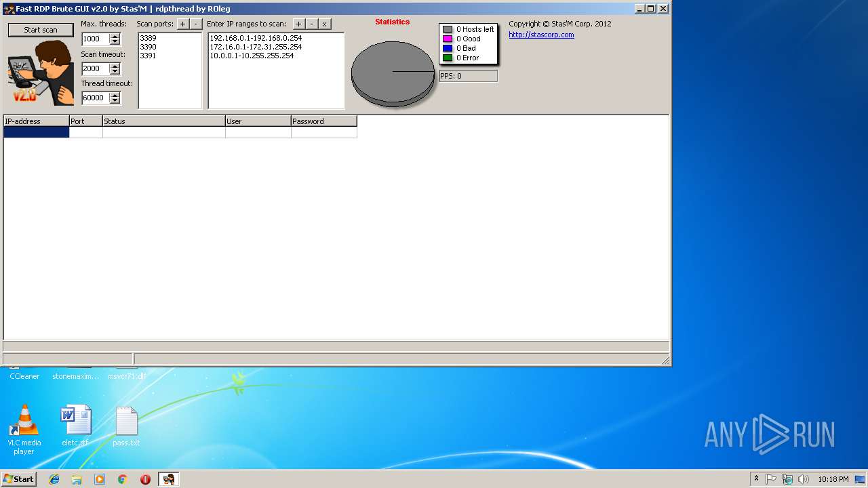868x488 pixels.
Task: Open Internet Explorer from taskbar
Action: 54,479
